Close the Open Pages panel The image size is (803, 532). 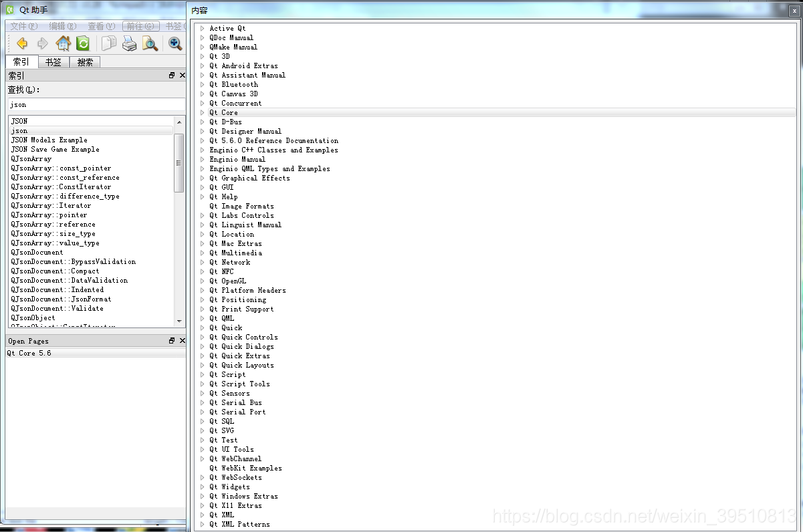182,341
